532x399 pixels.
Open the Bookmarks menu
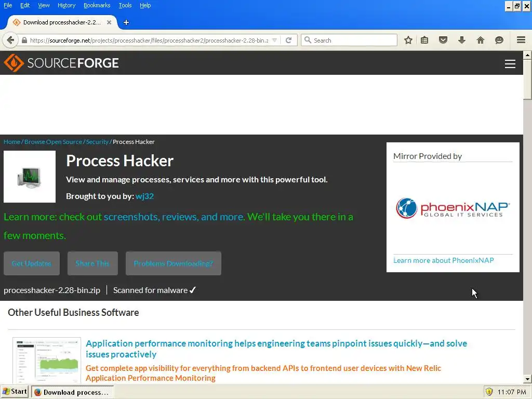97,5
